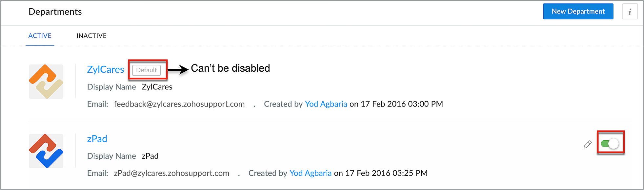Open Yod Agbaria link in zPad row
The image size is (644, 190).
(311, 173)
